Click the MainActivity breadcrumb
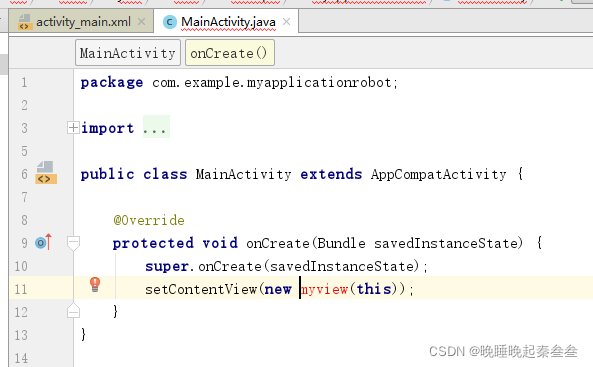Viewport: 593px width, 367px height. click(128, 53)
